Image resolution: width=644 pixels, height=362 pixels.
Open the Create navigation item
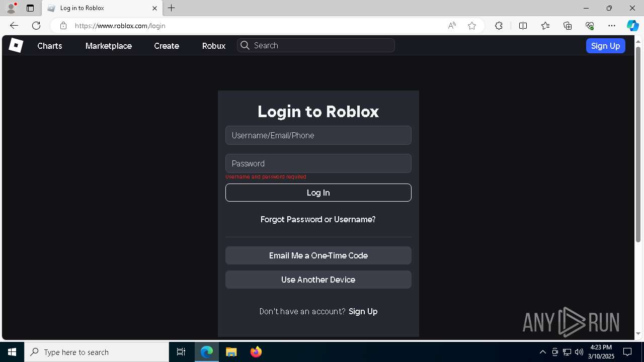pyautogui.click(x=167, y=46)
